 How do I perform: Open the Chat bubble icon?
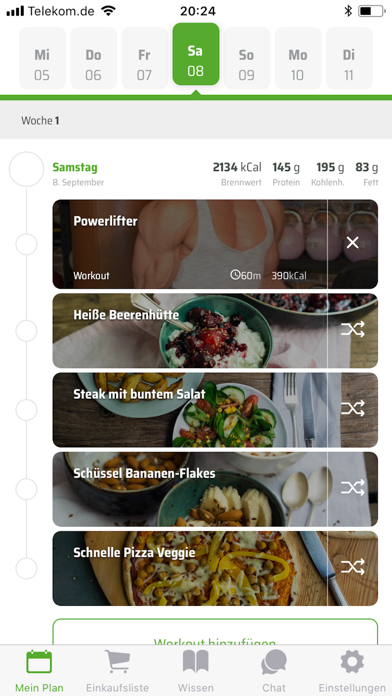point(274,662)
